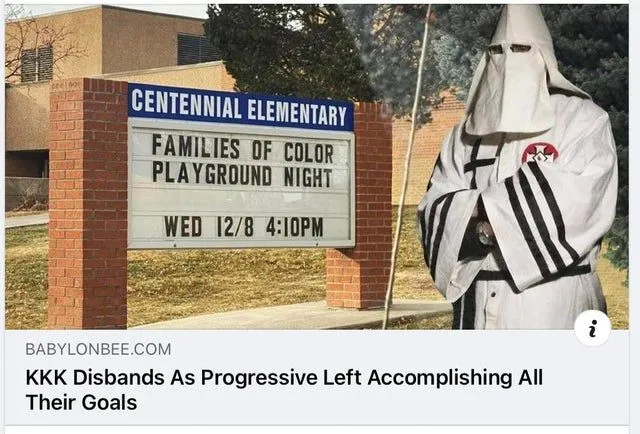Image resolution: width=640 pixels, height=434 pixels.
Task: Click the red circular emblem on the robe
Action: [x=540, y=153]
